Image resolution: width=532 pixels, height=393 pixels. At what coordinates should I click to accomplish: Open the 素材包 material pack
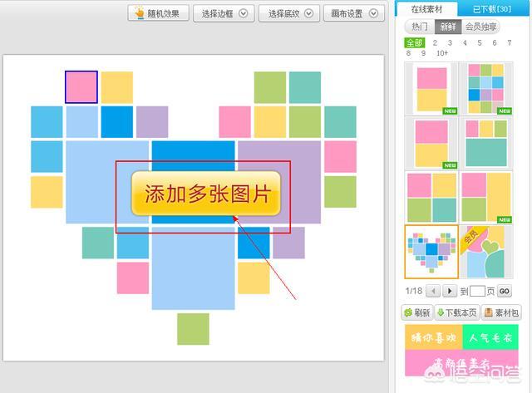pos(500,312)
